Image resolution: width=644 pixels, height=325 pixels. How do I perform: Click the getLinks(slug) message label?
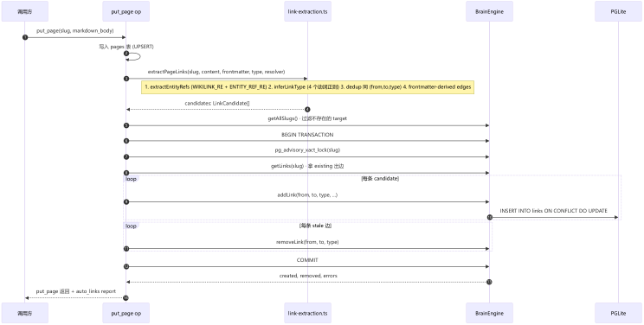pos(307,166)
